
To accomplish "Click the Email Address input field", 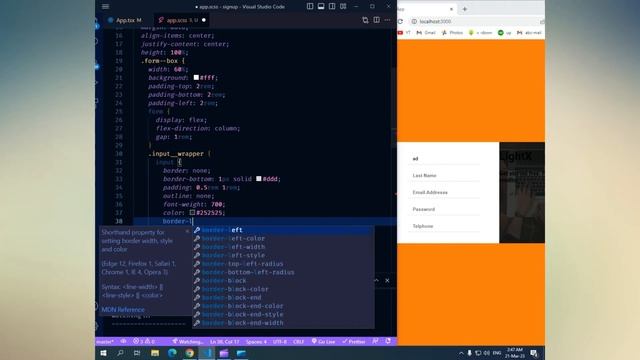I will pos(445,192).
